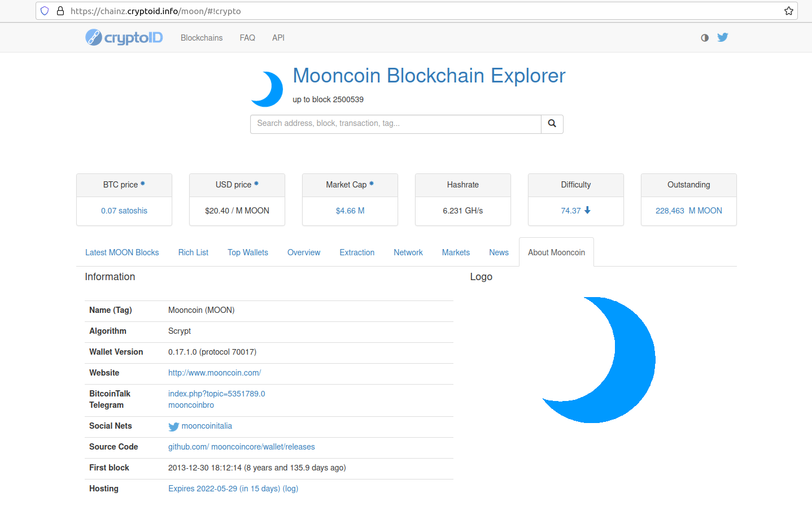Click the asterisk next to USD price

(256, 184)
